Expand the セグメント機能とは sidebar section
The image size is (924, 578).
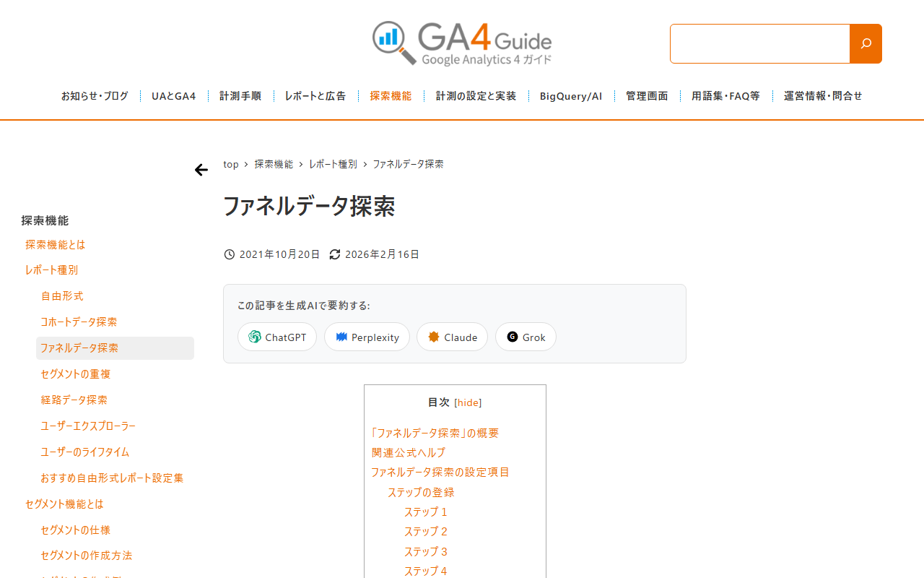(64, 504)
